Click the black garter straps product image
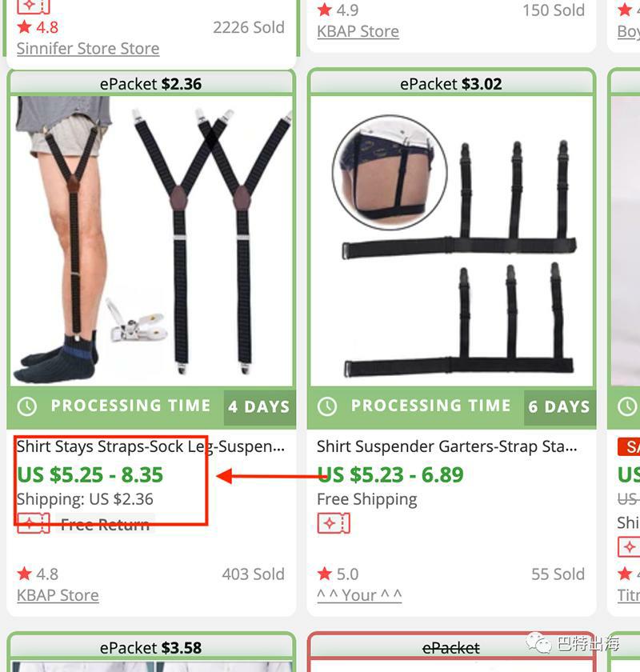 (x=452, y=241)
